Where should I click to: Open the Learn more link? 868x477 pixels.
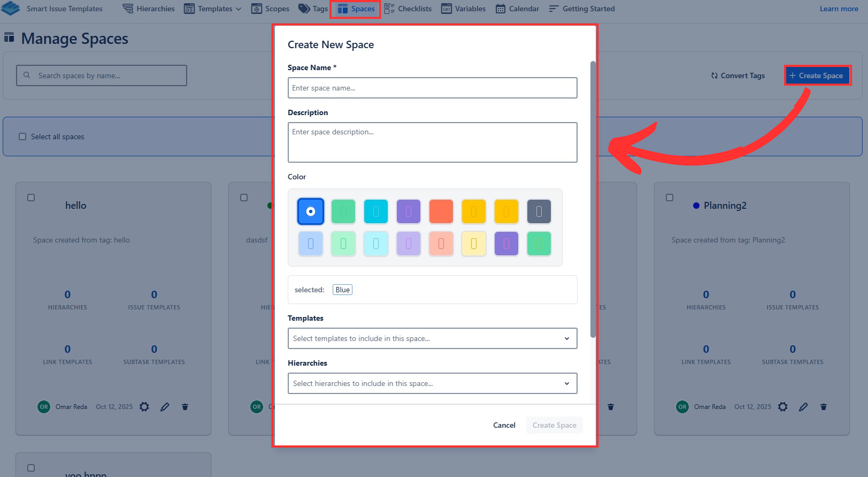pos(839,9)
